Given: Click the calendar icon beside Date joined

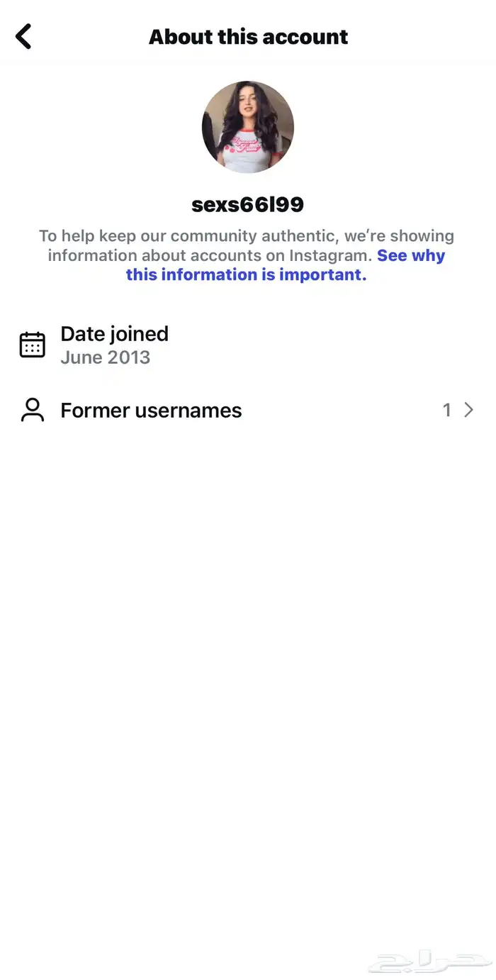Looking at the screenshot, I should click(32, 345).
